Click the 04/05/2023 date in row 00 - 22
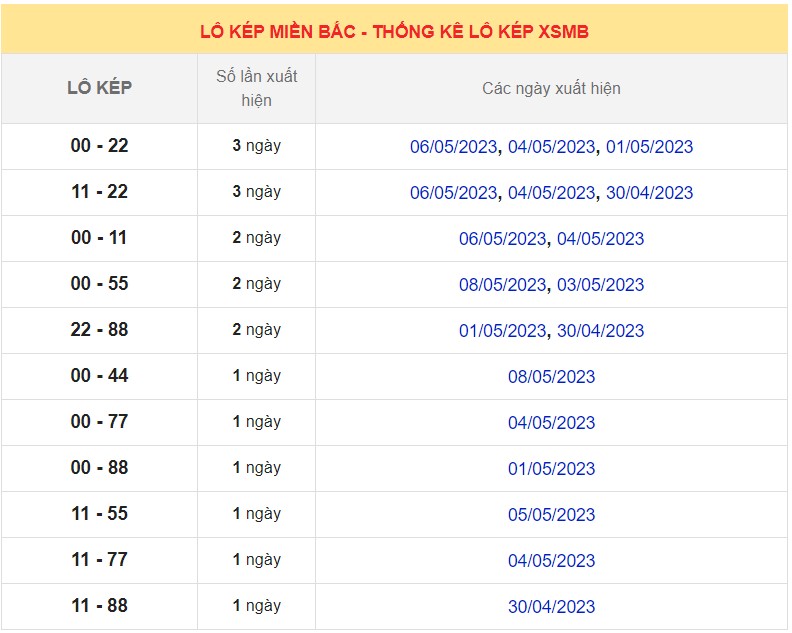Viewport: 792px width, 633px height. (551, 147)
